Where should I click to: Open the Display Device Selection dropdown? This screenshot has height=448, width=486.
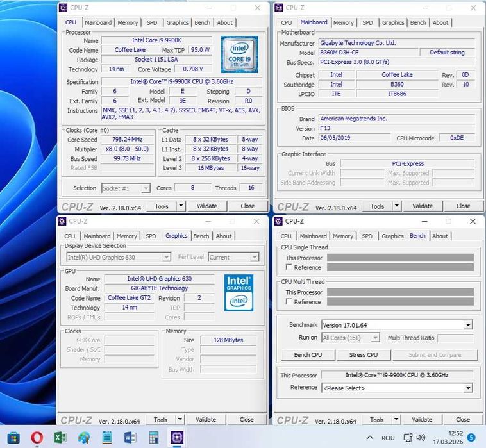coord(119,257)
